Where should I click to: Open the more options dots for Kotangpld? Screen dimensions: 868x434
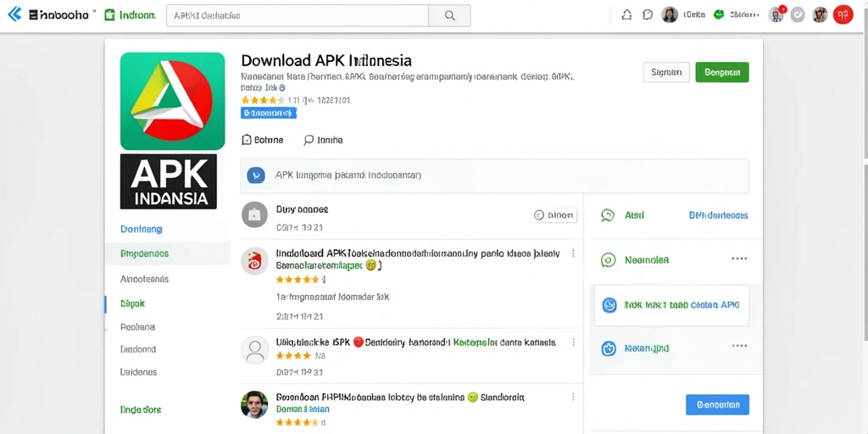[x=739, y=346]
